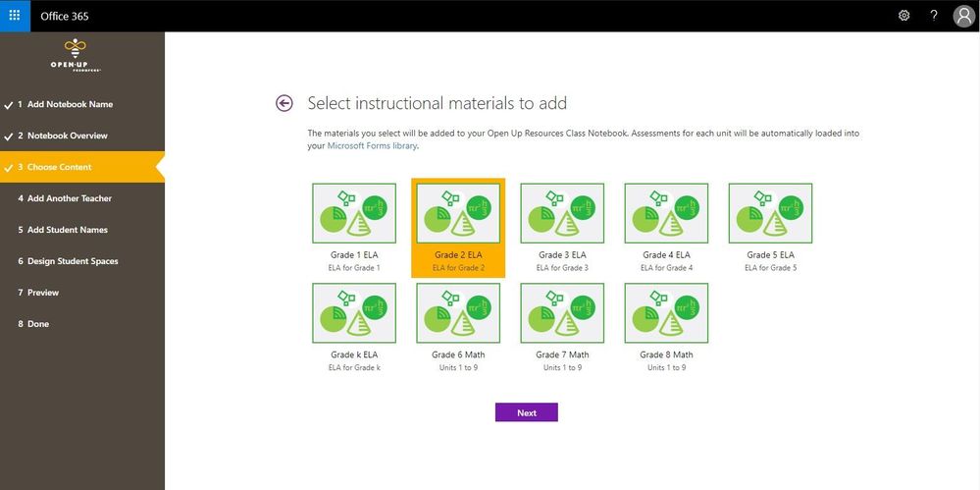Jump to step 2 Notebook Overview

tap(67, 136)
